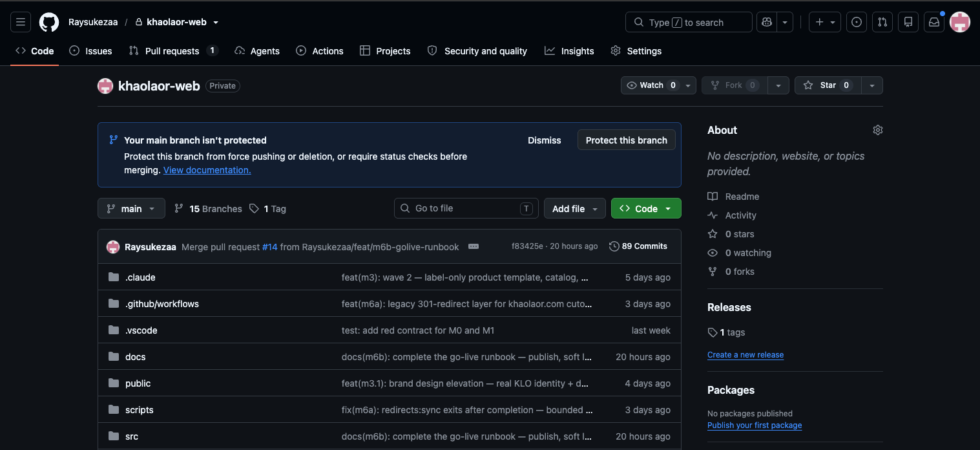Open the green Code dropdown button

(x=646, y=208)
